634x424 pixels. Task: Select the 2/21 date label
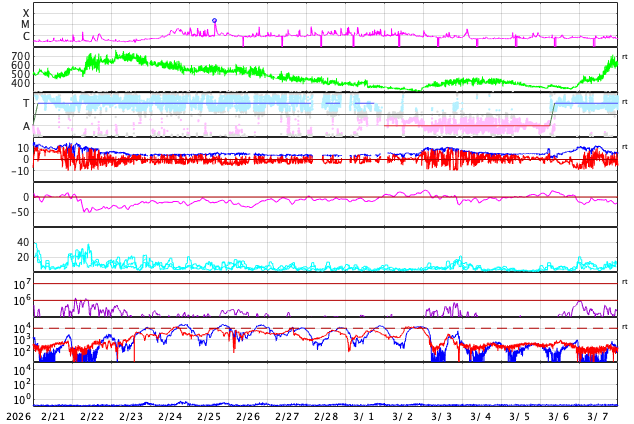53,416
